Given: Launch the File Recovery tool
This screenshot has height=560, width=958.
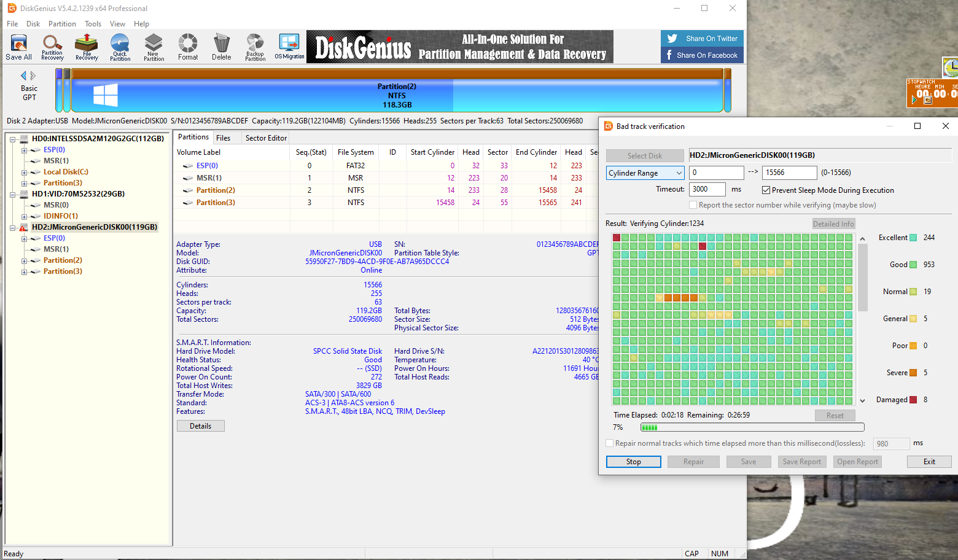Looking at the screenshot, I should pyautogui.click(x=87, y=47).
